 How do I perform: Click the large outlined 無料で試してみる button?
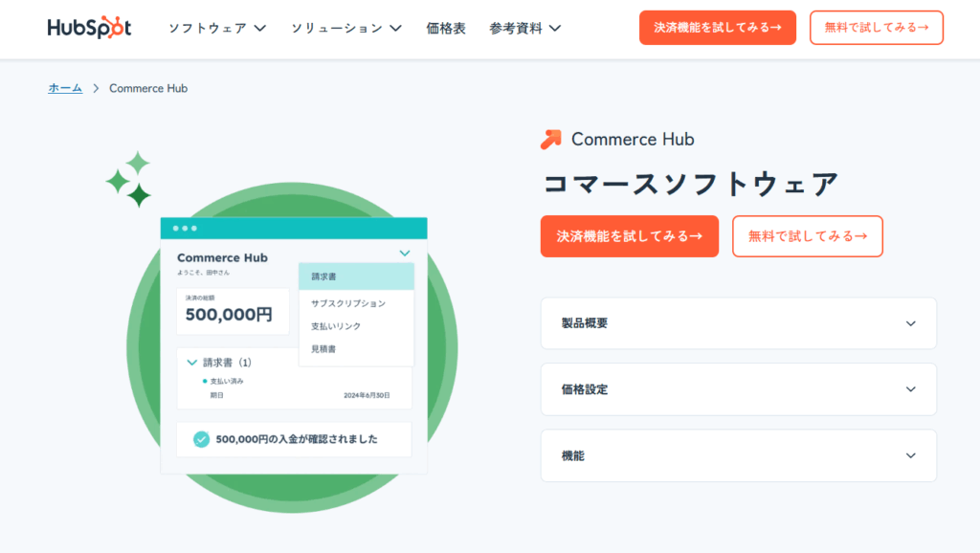pyautogui.click(x=808, y=236)
